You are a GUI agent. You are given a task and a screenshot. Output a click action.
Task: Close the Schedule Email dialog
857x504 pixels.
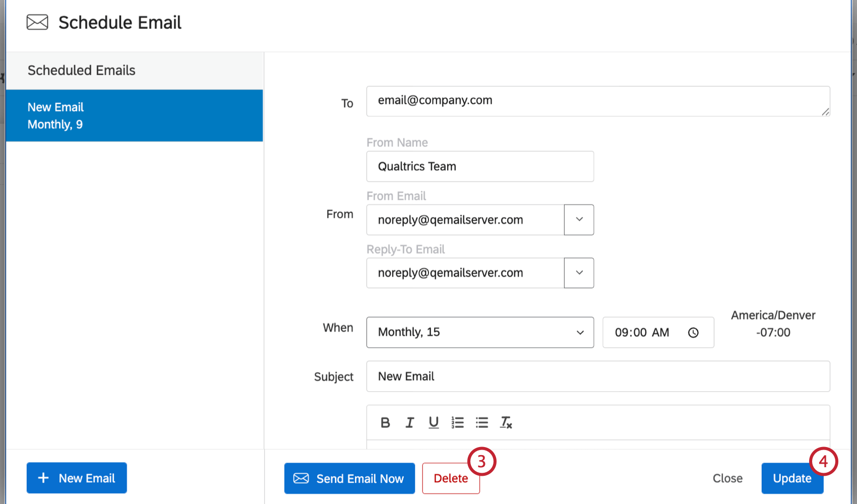pyautogui.click(x=727, y=478)
